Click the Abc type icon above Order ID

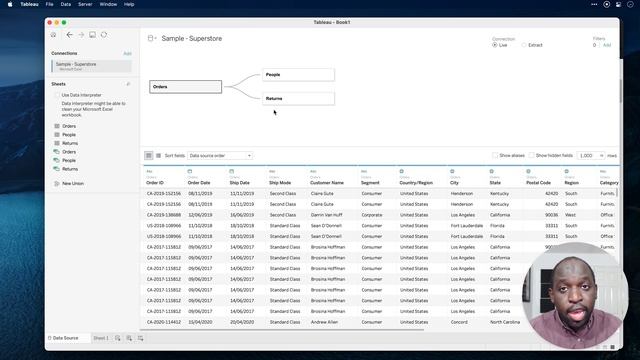(149, 171)
